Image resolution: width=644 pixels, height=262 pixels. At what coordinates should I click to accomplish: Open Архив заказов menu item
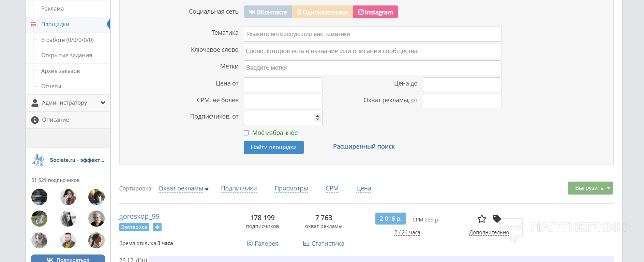(x=60, y=71)
